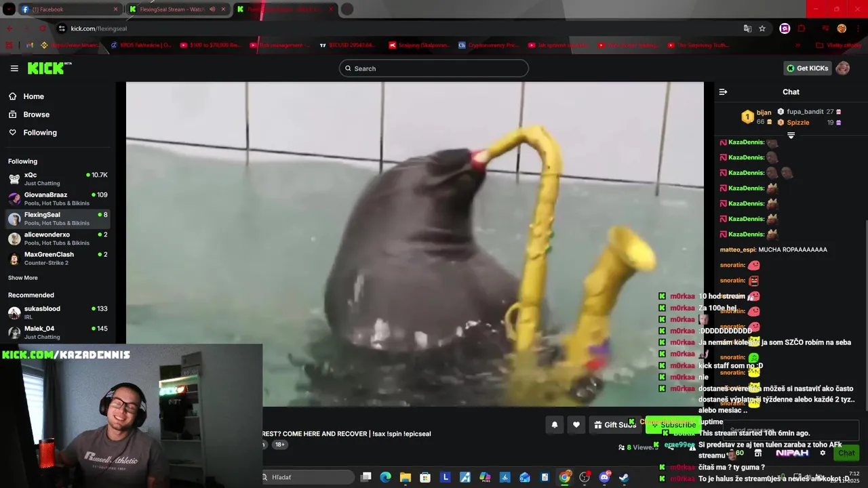The height and width of the screenshot is (488, 868).
Task: Click the green Subscribe button
Action: tap(673, 425)
